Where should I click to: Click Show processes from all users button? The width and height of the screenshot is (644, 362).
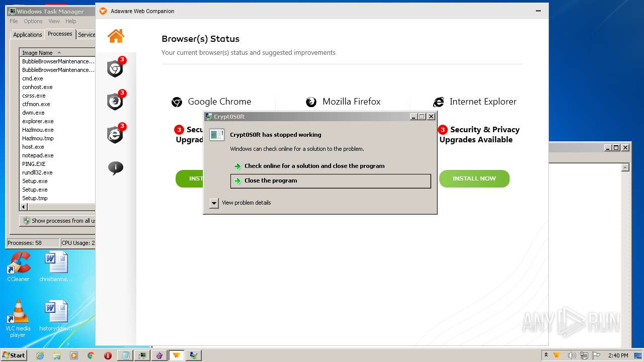click(57, 221)
